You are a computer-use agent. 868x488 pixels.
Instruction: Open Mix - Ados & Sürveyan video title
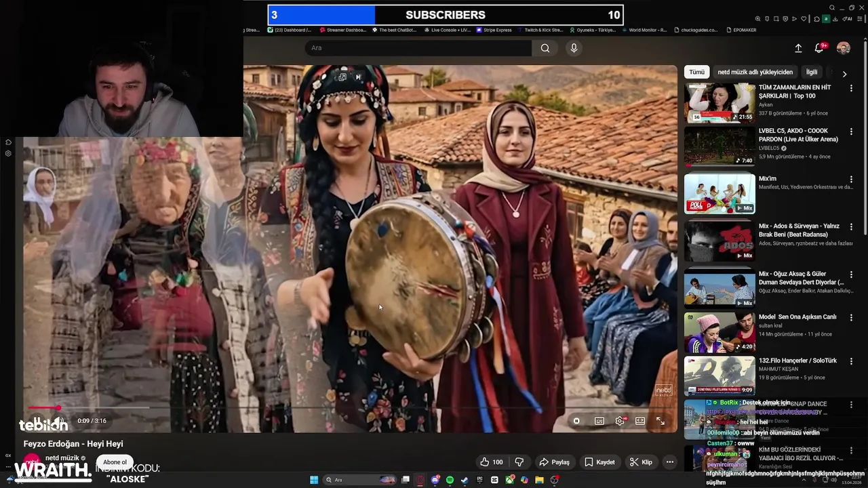point(799,230)
